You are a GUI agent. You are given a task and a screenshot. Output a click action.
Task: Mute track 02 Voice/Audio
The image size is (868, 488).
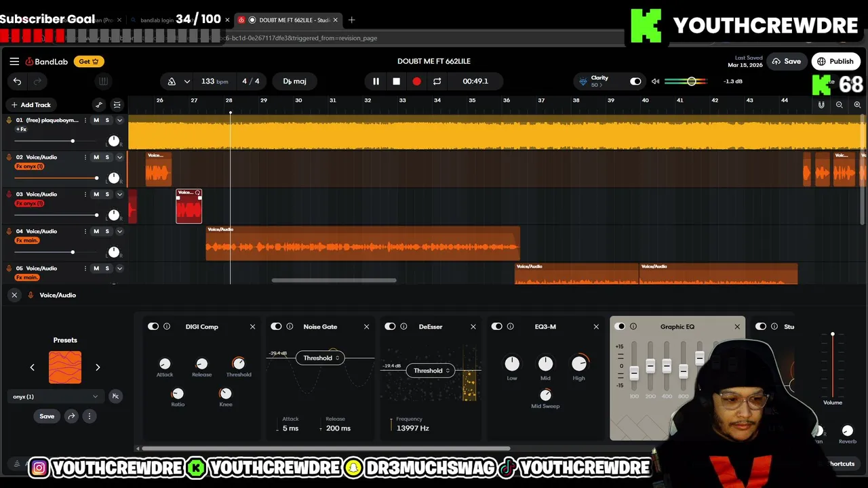pyautogui.click(x=96, y=157)
